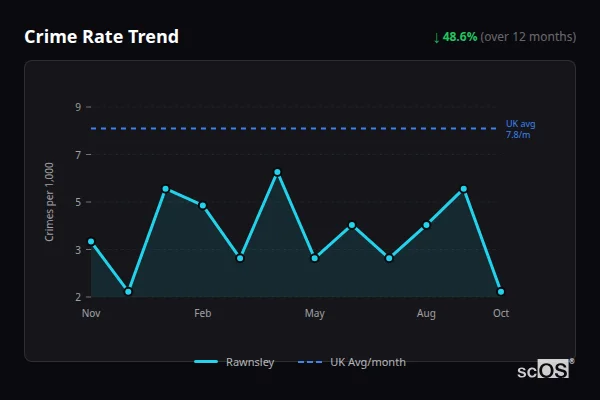Viewport: 600px width, 400px height.
Task: Click the Oct data point at chart end
Action: (501, 292)
